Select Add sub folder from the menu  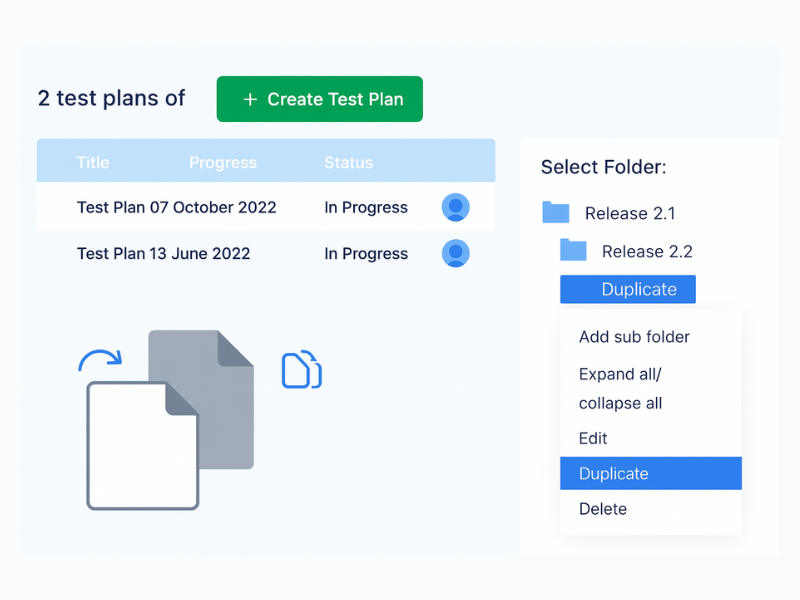pos(633,337)
